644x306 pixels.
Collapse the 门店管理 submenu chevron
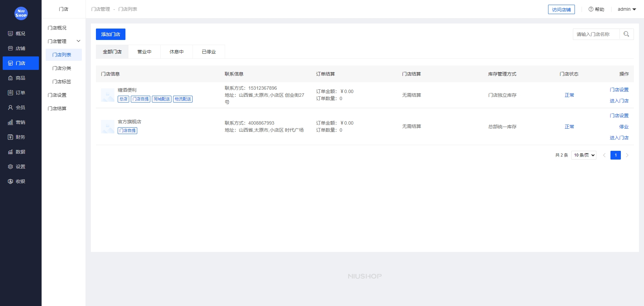click(78, 41)
